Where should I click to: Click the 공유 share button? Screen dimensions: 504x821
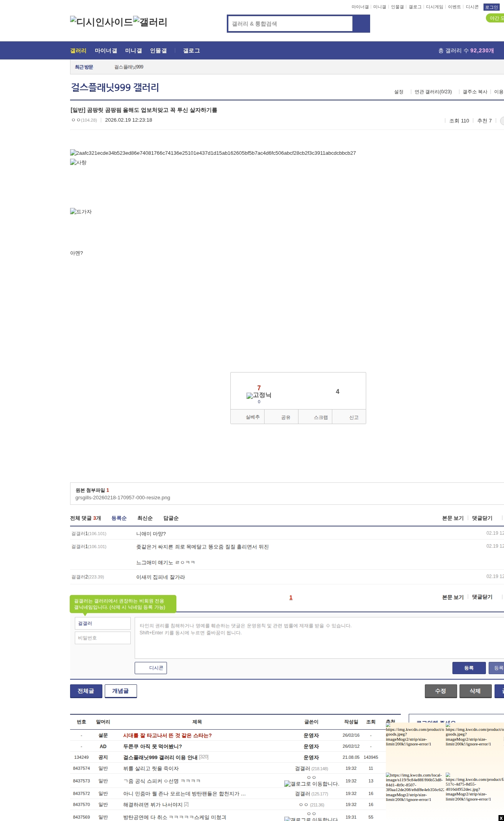pyautogui.click(x=282, y=417)
